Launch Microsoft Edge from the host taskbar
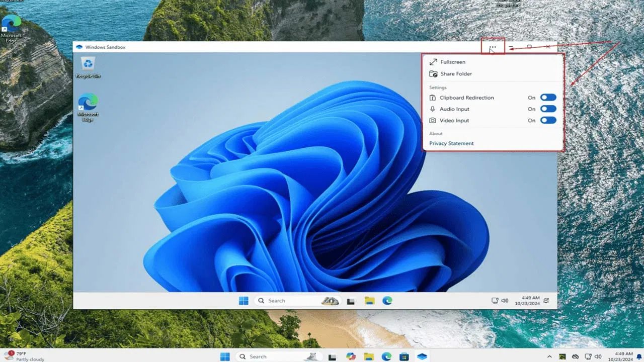The width and height of the screenshot is (644, 362). tap(386, 356)
